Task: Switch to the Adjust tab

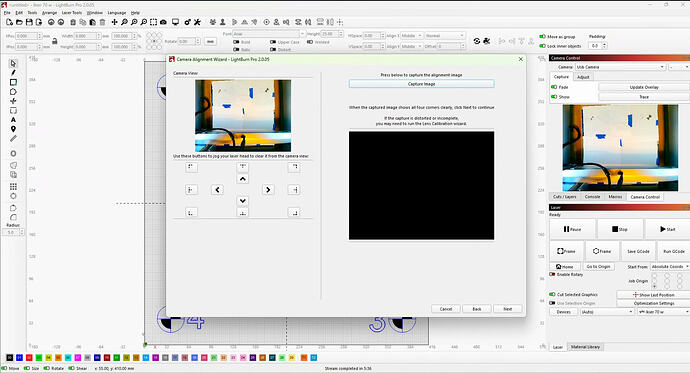Action: (583, 77)
